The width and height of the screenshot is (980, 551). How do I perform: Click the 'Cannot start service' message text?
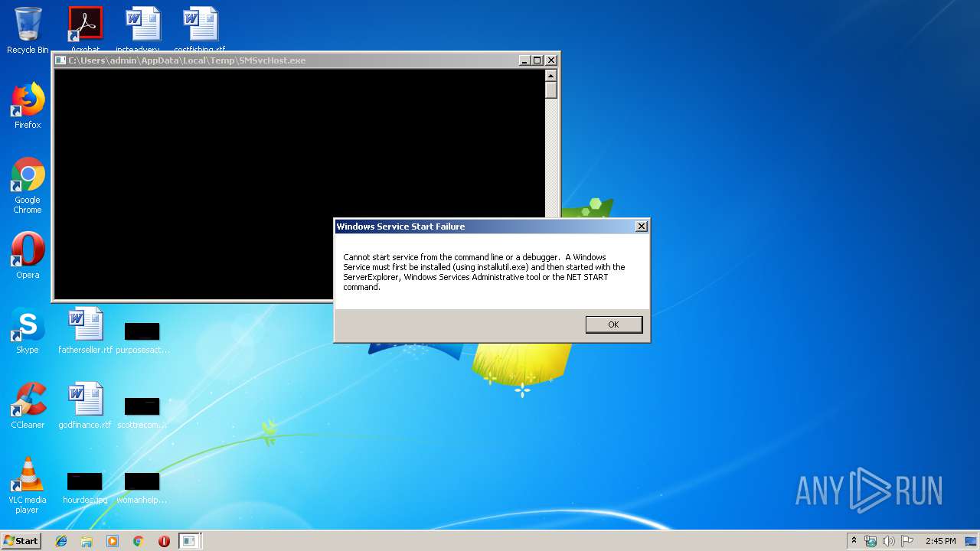[484, 272]
